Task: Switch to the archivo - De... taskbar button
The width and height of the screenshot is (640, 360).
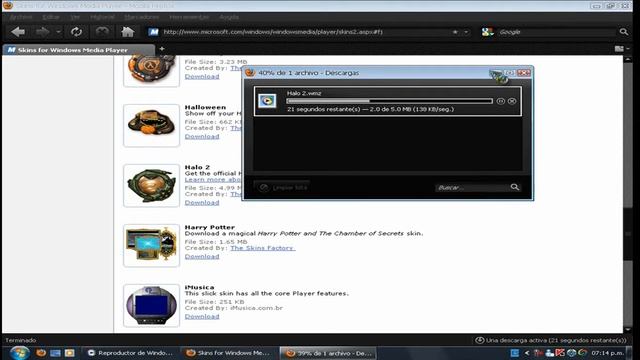Action: (x=328, y=353)
